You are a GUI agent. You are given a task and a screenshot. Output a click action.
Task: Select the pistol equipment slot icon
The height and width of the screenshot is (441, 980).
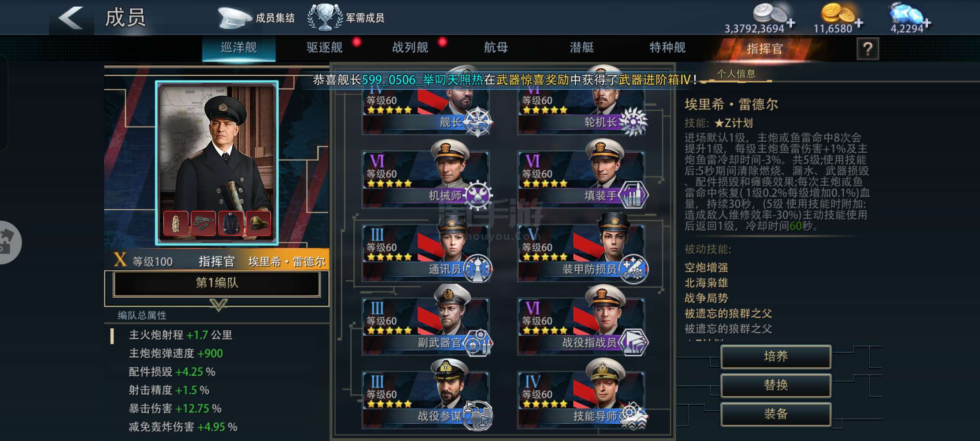tap(203, 223)
